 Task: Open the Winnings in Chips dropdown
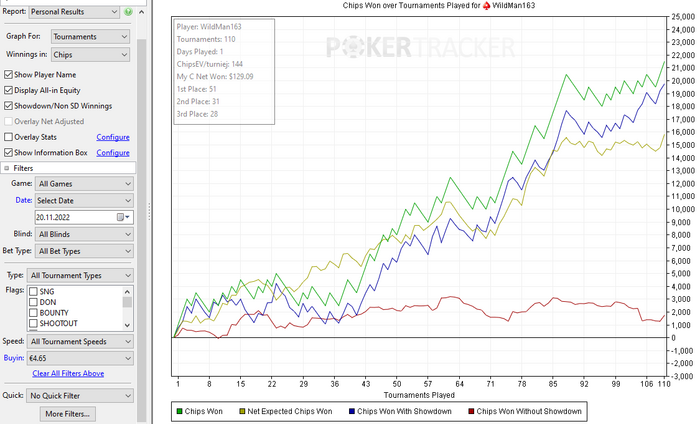[91, 55]
